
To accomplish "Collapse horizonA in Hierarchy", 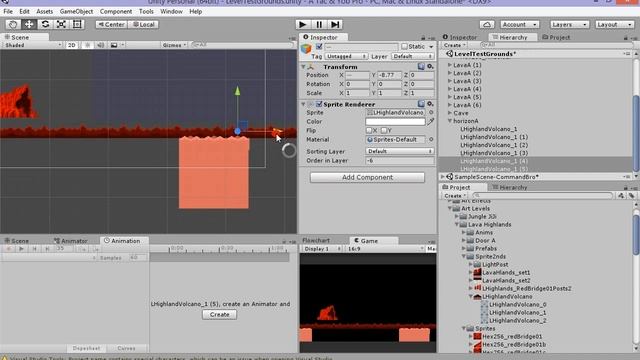I will point(450,121).
